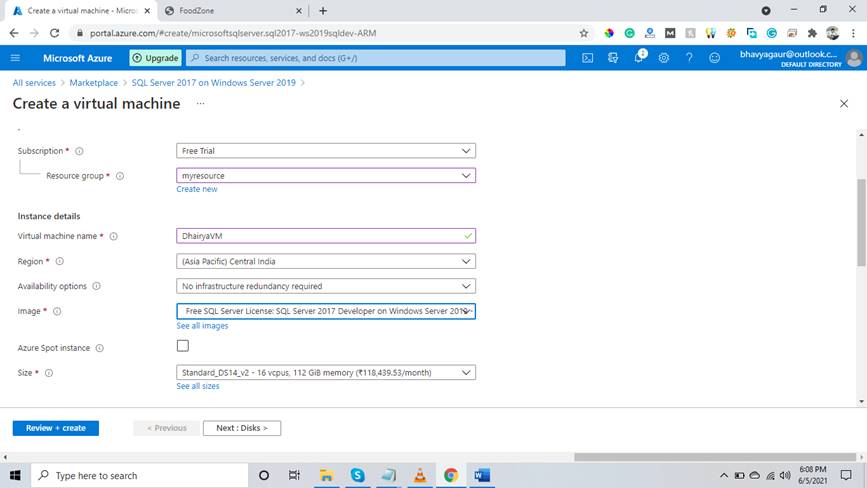Image resolution: width=867 pixels, height=488 pixels.
Task: Show hidden system tray icons
Action: coord(724,475)
